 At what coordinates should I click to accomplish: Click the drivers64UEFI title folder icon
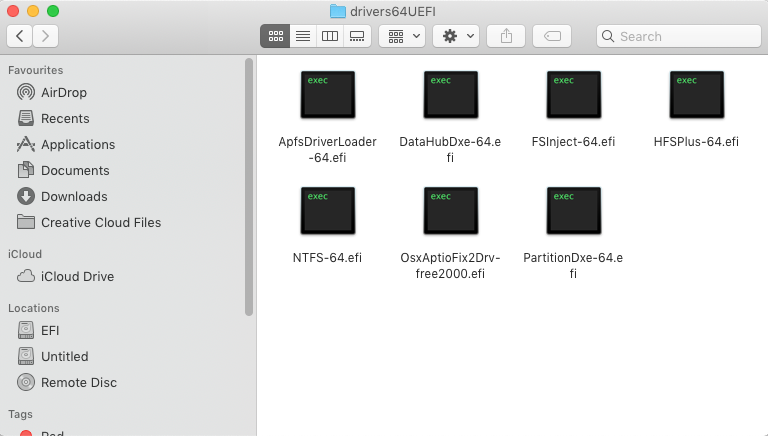(x=337, y=11)
